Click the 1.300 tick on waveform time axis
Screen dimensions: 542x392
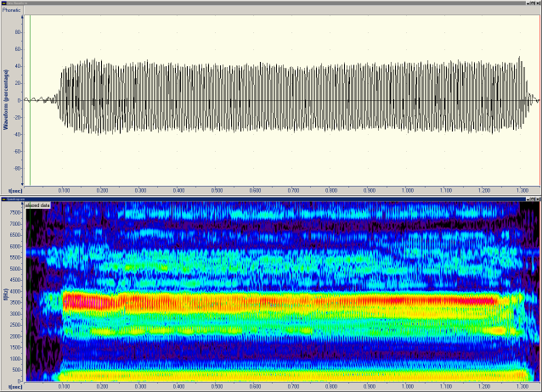tap(522, 190)
